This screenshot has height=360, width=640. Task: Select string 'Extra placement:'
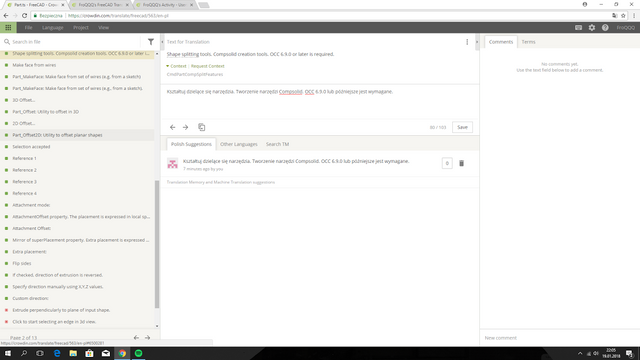[78, 252]
